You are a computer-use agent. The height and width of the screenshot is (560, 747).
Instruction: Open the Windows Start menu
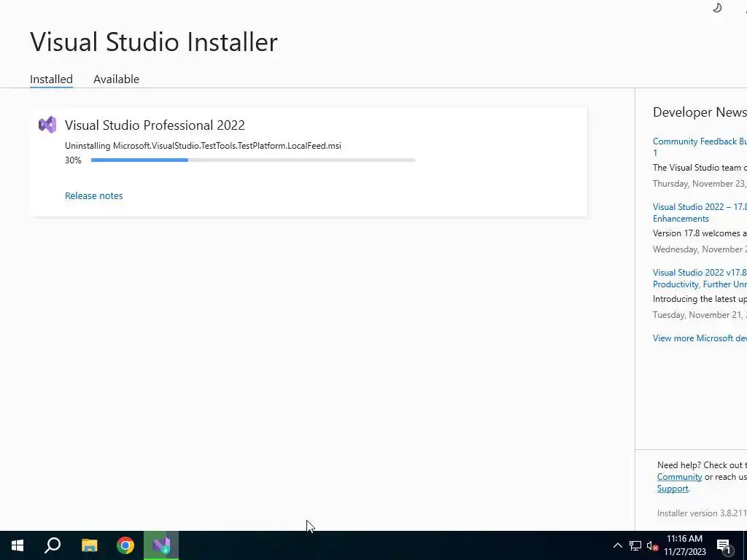tap(18, 545)
